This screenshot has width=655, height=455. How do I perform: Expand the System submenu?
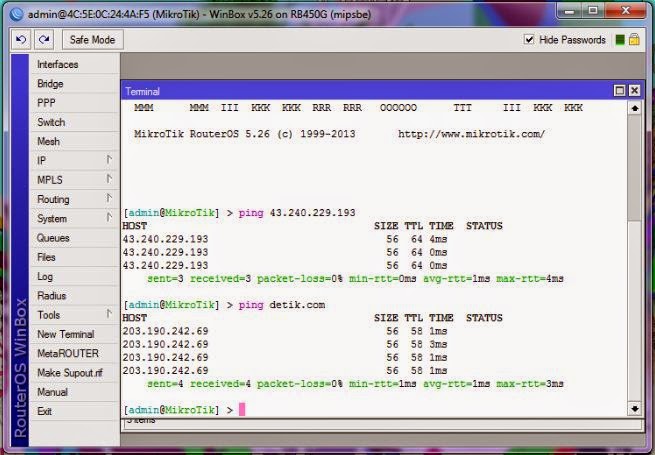(x=74, y=219)
